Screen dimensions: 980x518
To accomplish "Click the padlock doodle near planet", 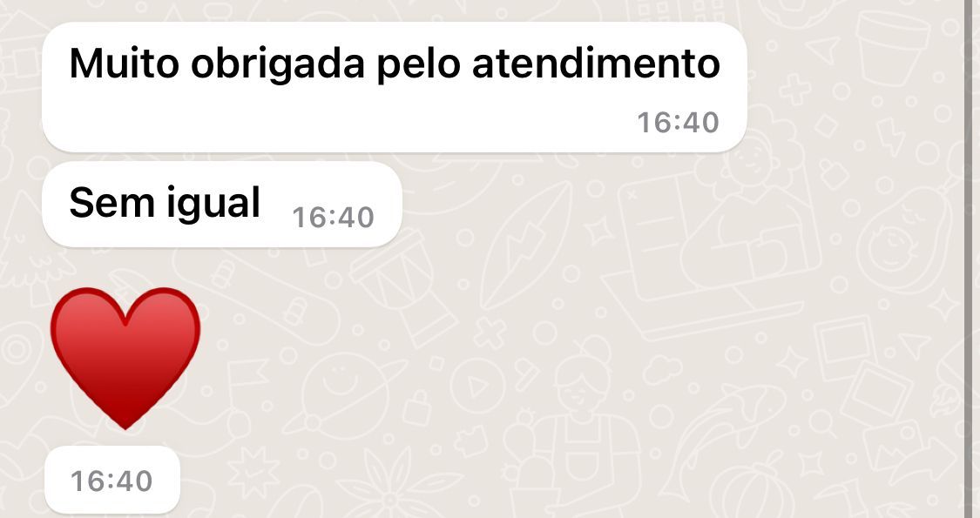I will pos(417,408).
